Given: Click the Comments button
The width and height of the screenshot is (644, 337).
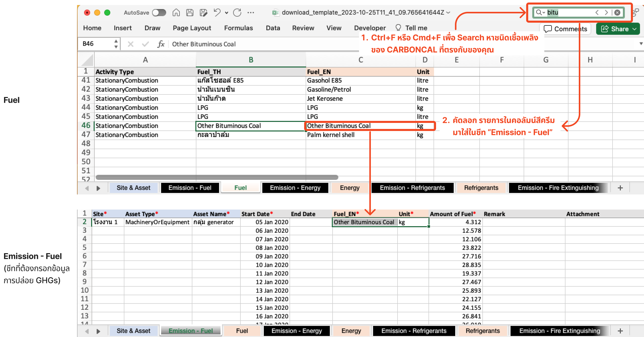Looking at the screenshot, I should 565,29.
